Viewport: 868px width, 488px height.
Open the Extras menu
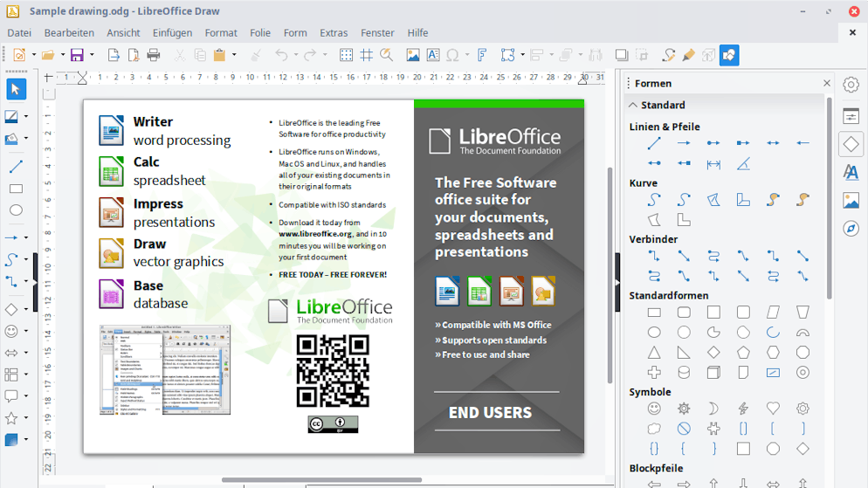pyautogui.click(x=334, y=32)
